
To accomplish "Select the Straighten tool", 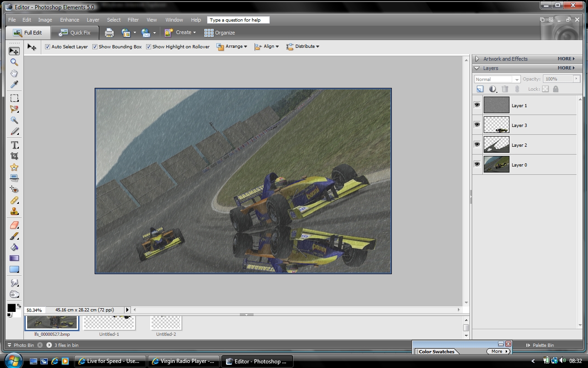I will click(x=14, y=178).
